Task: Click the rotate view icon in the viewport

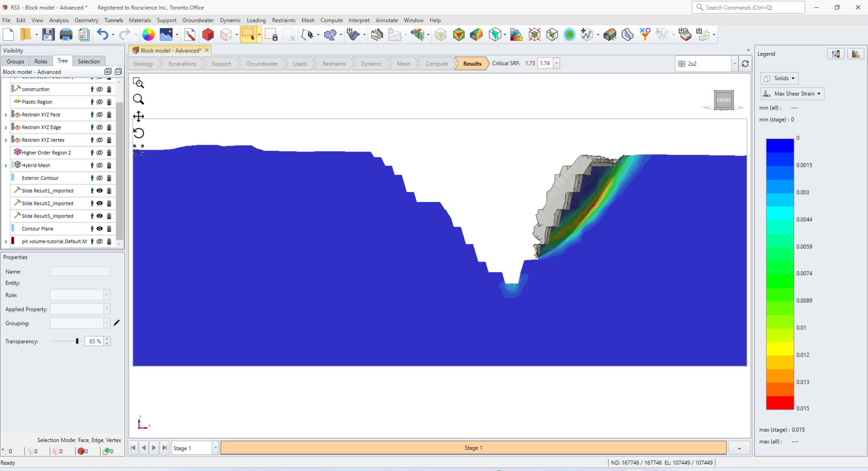Action: click(138, 133)
